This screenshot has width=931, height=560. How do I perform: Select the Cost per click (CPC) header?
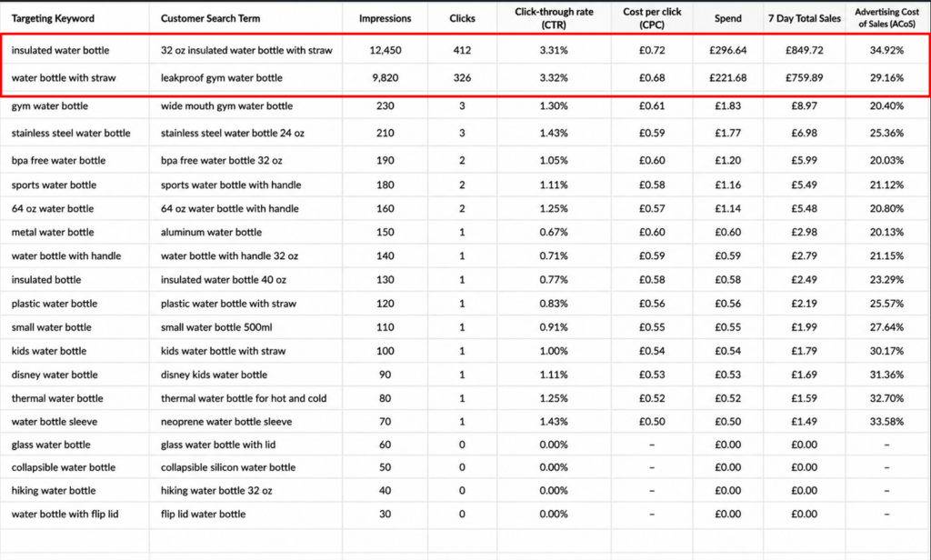click(x=652, y=18)
